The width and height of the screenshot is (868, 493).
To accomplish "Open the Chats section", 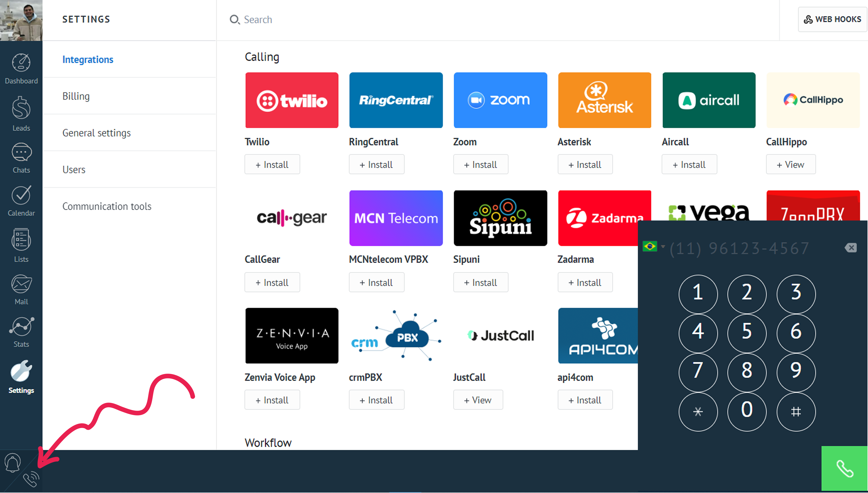I will (21, 158).
